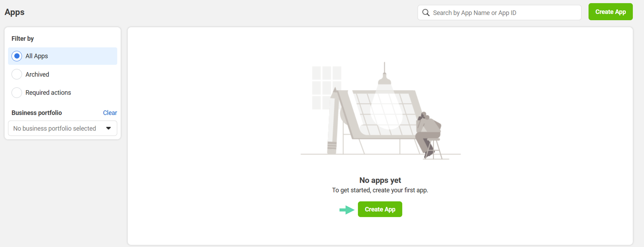The image size is (644, 247).
Task: Click the empty-state lightbulb illustration
Action: 381,110
